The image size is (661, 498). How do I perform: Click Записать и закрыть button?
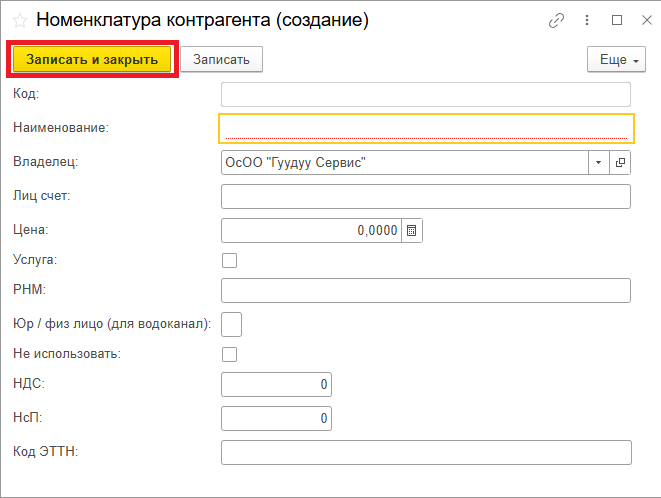point(92,59)
